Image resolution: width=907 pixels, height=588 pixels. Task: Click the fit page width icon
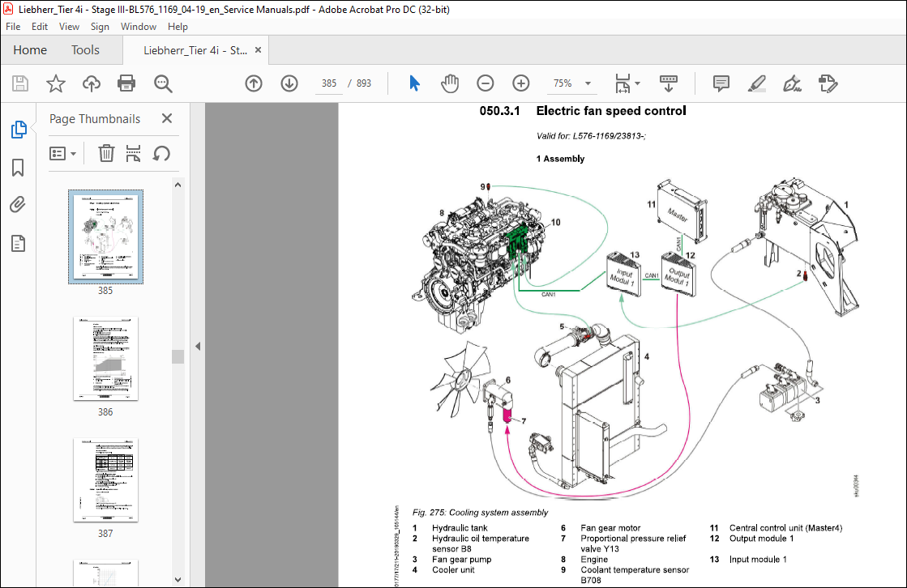tap(622, 84)
